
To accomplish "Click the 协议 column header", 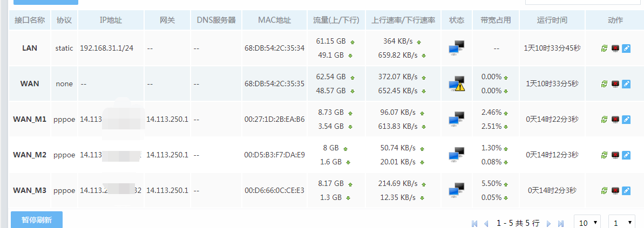I will pos(64,20).
